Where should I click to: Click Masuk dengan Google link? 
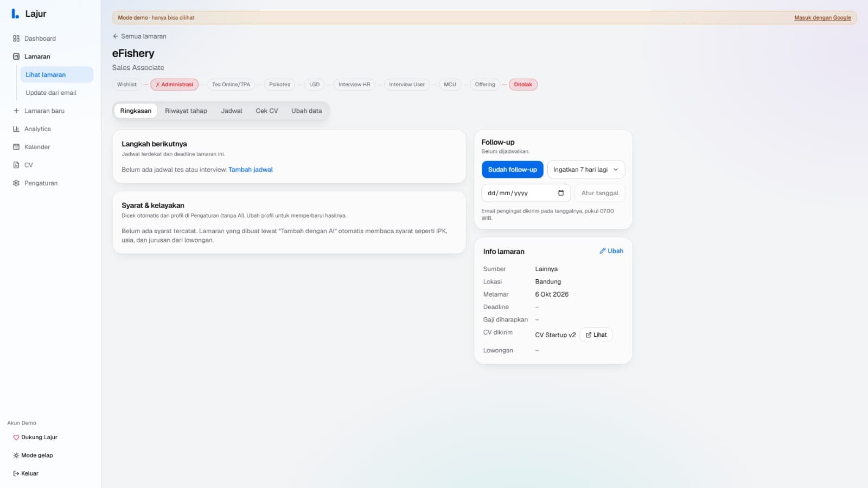click(x=822, y=18)
